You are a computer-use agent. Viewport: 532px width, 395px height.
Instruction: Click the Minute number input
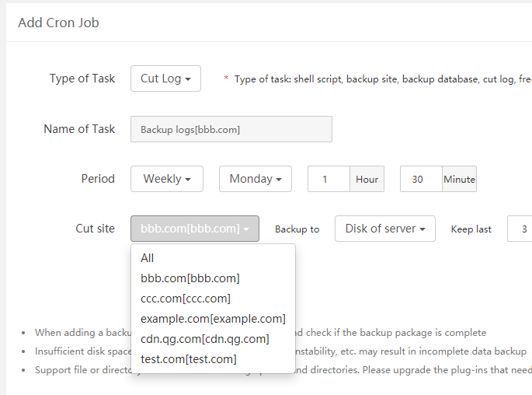click(x=421, y=179)
